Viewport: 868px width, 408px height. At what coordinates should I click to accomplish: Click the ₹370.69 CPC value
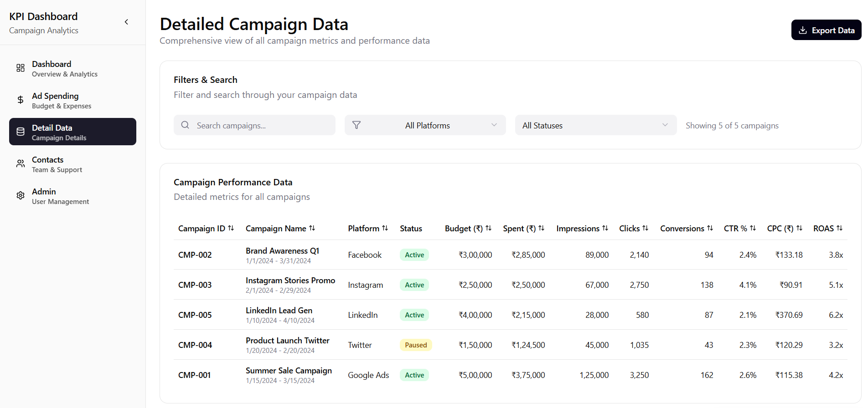[789, 315]
